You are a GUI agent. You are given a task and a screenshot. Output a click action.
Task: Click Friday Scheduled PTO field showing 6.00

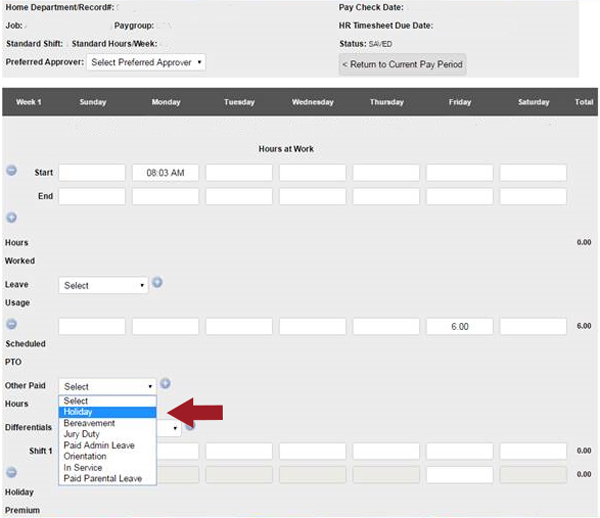click(x=459, y=327)
